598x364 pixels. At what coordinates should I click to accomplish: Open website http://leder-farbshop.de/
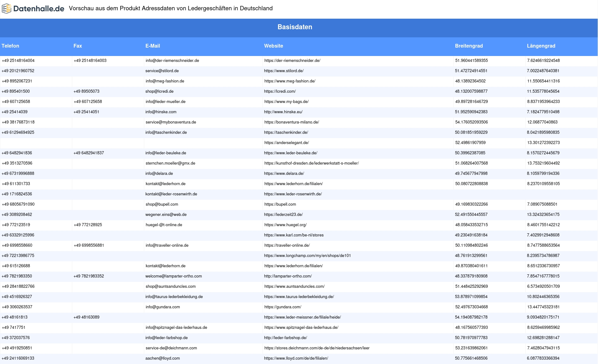tap(286, 338)
